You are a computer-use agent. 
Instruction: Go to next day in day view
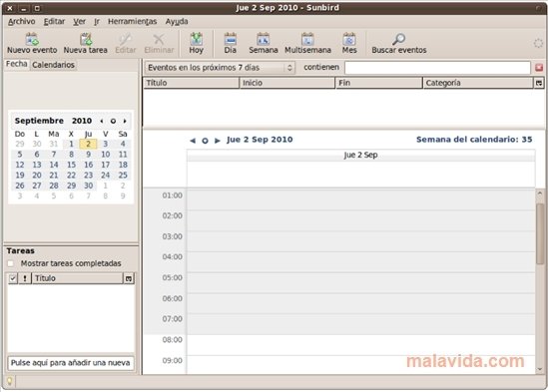click(x=218, y=141)
